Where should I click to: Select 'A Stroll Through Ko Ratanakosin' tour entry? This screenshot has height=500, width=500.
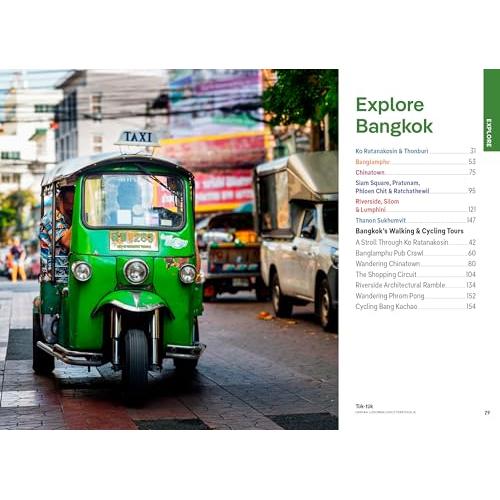pyautogui.click(x=415, y=242)
